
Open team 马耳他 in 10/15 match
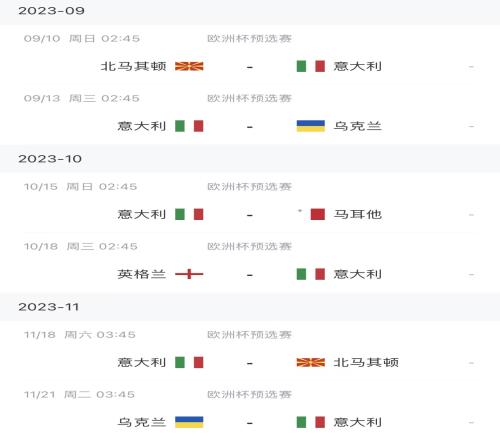point(358,214)
